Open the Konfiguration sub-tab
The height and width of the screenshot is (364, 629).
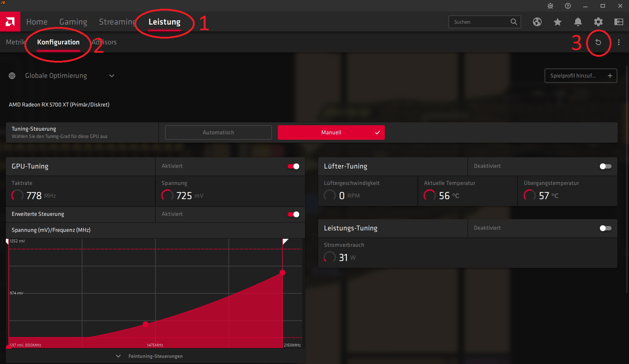(x=58, y=42)
